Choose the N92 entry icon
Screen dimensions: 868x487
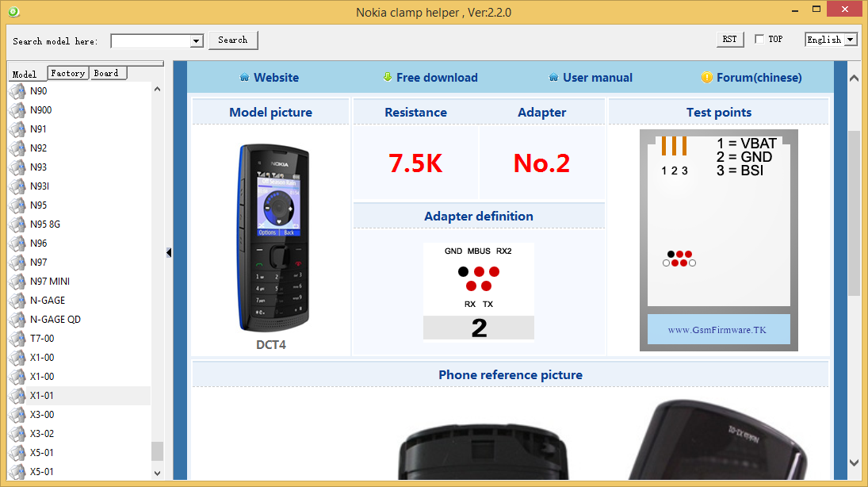tap(17, 148)
